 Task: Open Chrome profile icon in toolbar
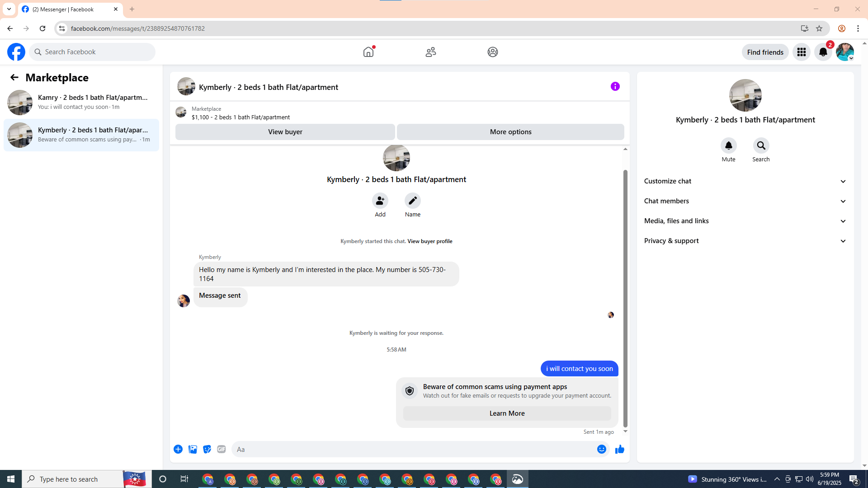(842, 28)
